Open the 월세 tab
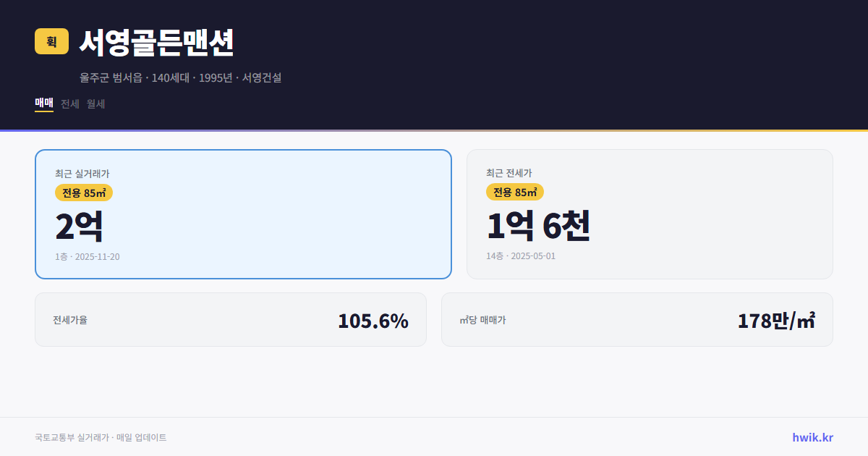Screen dimensions: 868x456 coord(95,104)
